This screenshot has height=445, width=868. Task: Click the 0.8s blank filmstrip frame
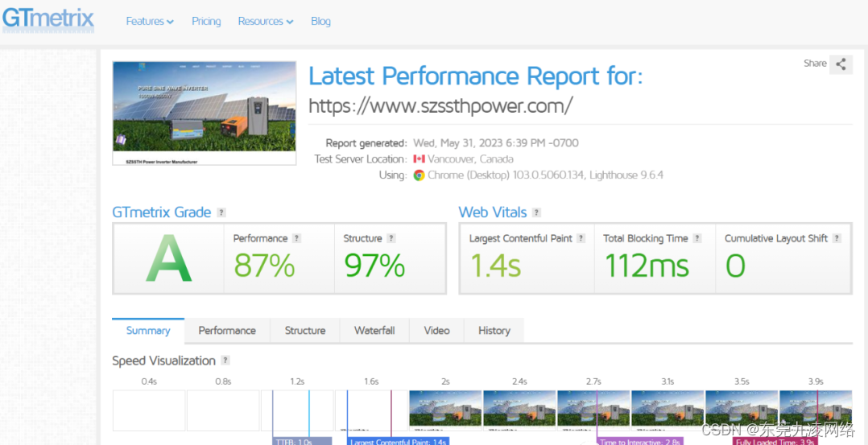pos(223,410)
